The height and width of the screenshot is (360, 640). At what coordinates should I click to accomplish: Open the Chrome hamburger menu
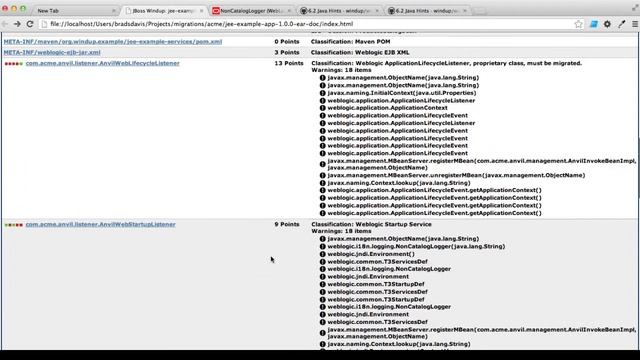click(x=635, y=24)
